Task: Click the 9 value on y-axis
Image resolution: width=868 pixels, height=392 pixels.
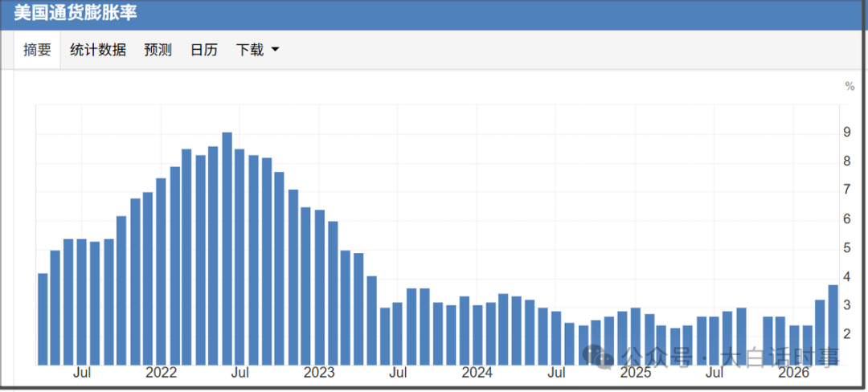Action: 847,133
